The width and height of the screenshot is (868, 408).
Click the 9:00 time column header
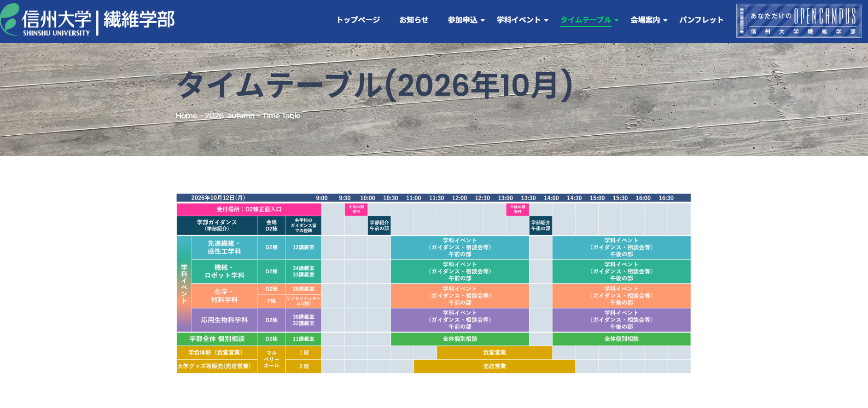coord(322,198)
